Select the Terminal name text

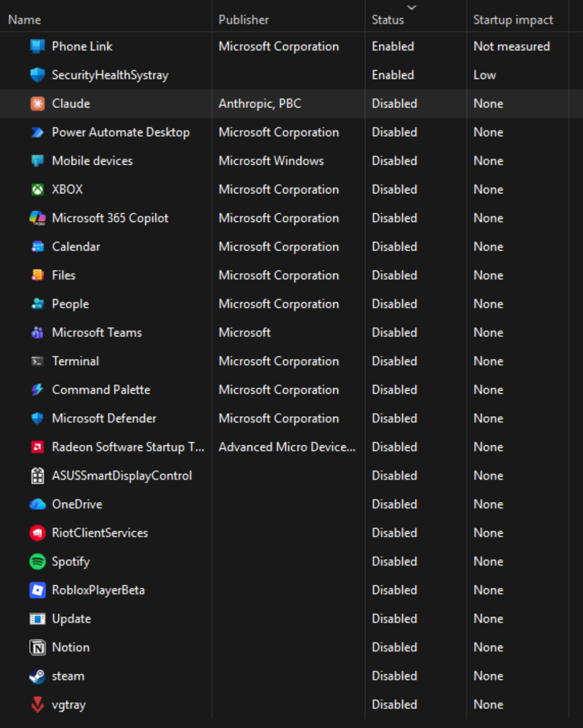click(x=75, y=361)
